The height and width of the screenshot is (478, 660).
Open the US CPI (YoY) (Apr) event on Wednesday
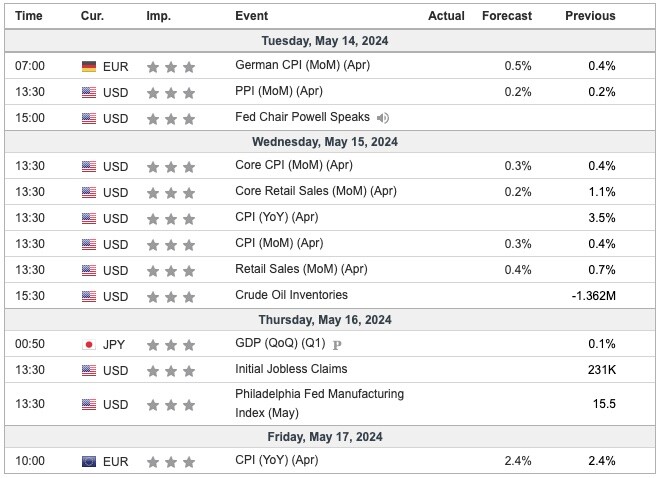pos(277,217)
